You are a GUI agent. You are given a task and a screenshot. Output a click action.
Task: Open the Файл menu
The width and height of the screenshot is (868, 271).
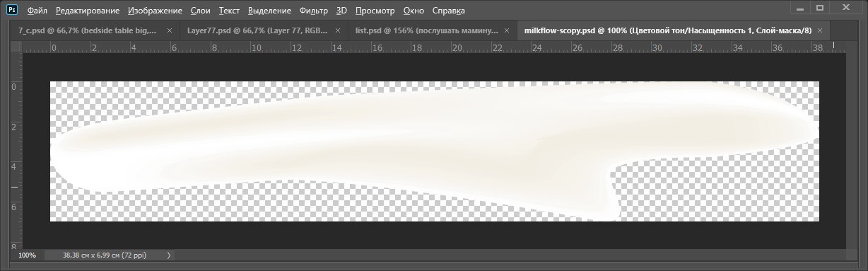[x=37, y=11]
